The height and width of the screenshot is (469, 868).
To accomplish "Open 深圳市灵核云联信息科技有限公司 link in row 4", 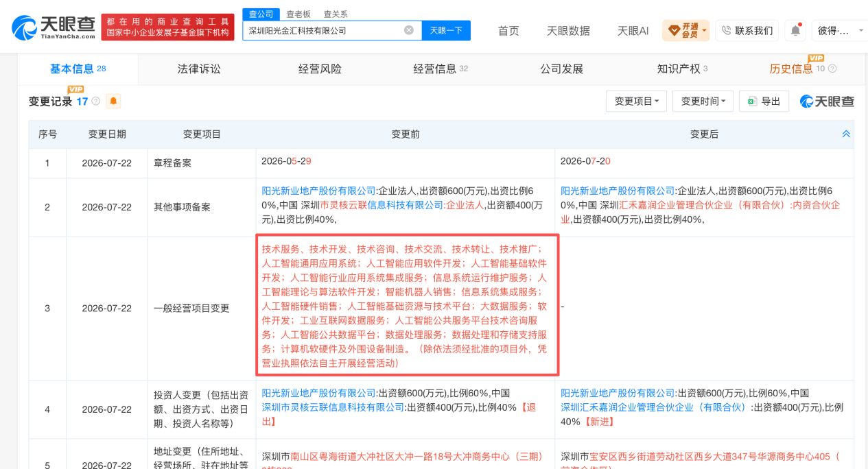I will pos(333,407).
